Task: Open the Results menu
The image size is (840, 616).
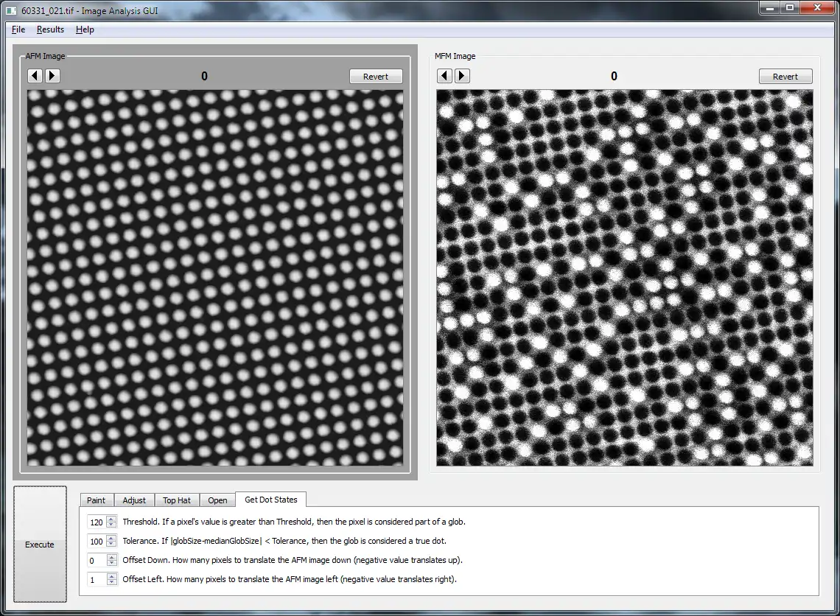Action: [x=50, y=29]
